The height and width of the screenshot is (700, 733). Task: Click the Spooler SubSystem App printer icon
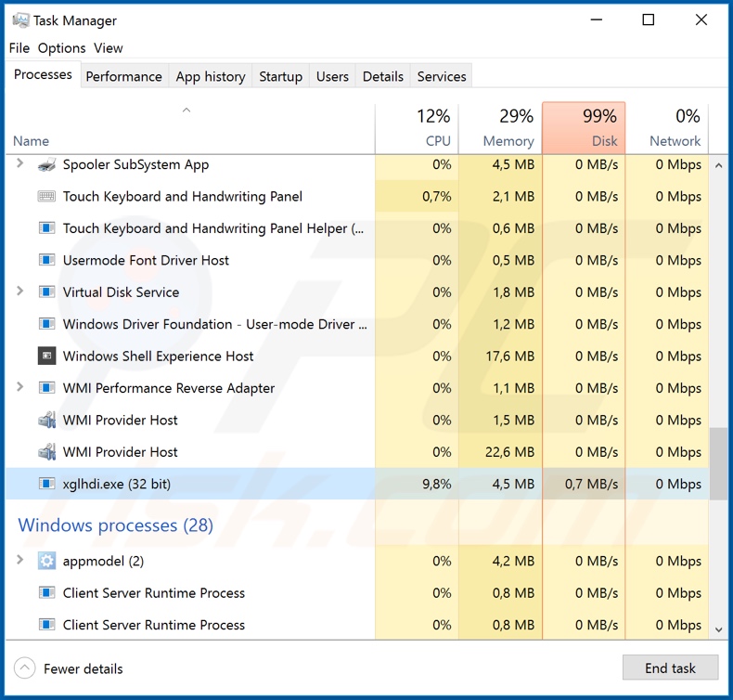coord(46,165)
